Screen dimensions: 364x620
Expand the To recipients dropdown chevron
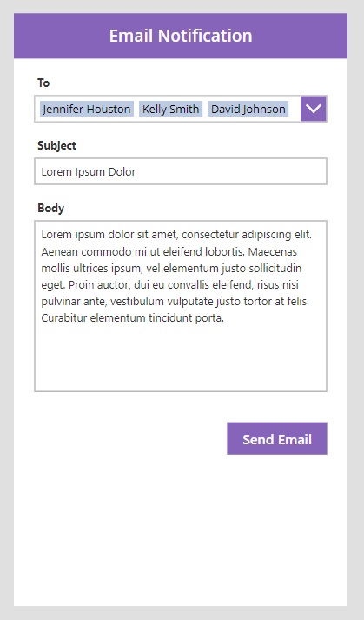[313, 109]
